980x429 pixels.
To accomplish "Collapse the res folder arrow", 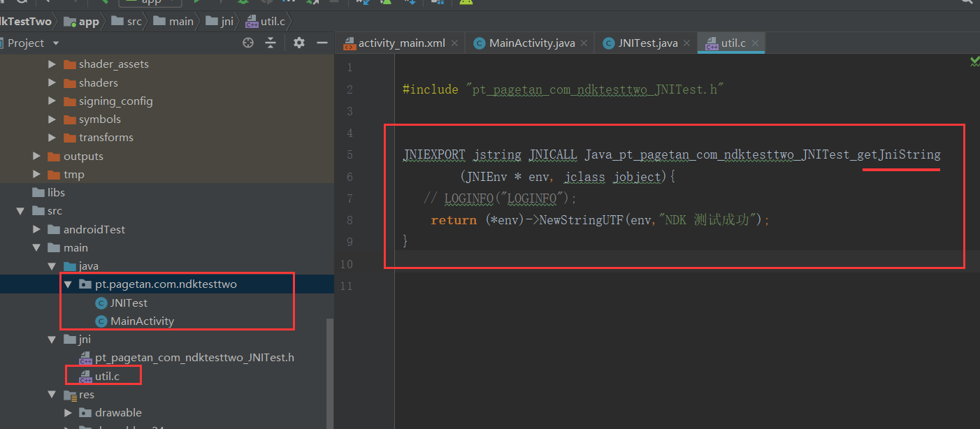I will click(52, 395).
